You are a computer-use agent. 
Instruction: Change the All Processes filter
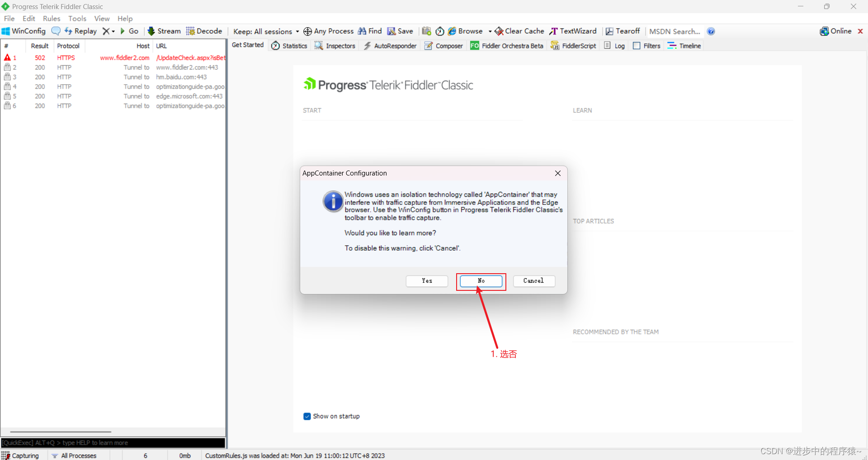click(74, 455)
